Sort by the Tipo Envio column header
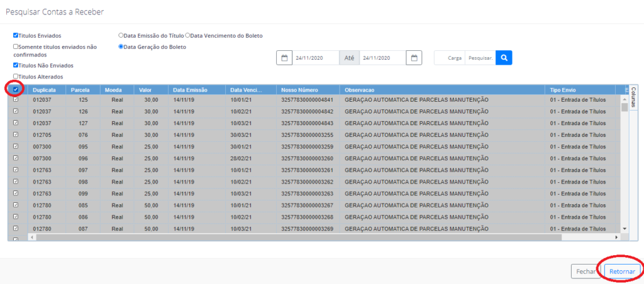The width and height of the screenshot is (644, 284). point(580,90)
